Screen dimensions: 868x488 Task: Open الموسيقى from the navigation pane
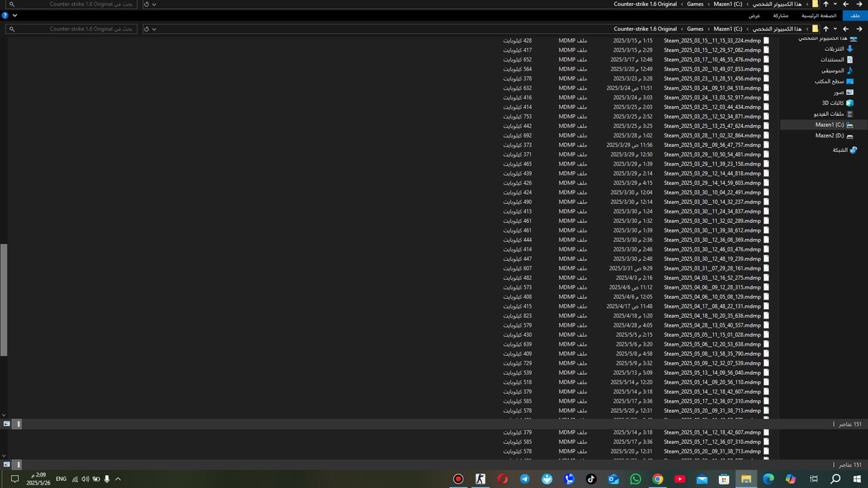coord(833,70)
